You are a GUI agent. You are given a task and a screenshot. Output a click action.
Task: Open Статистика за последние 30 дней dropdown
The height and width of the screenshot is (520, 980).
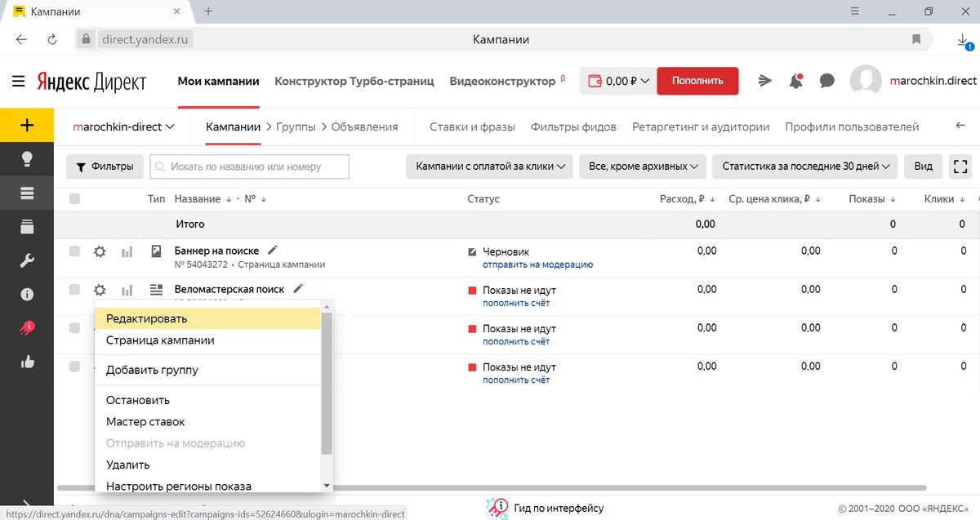tap(805, 167)
